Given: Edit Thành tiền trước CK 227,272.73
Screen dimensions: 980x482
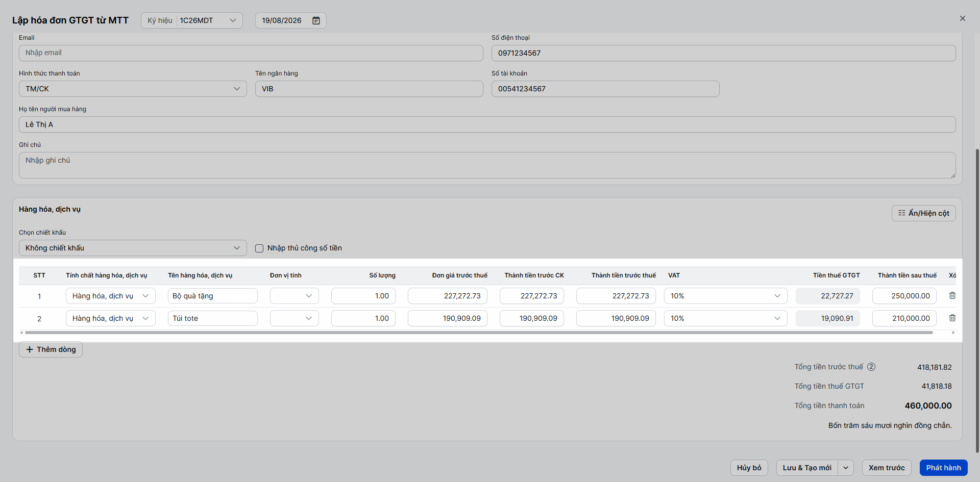Looking at the screenshot, I should click(531, 296).
